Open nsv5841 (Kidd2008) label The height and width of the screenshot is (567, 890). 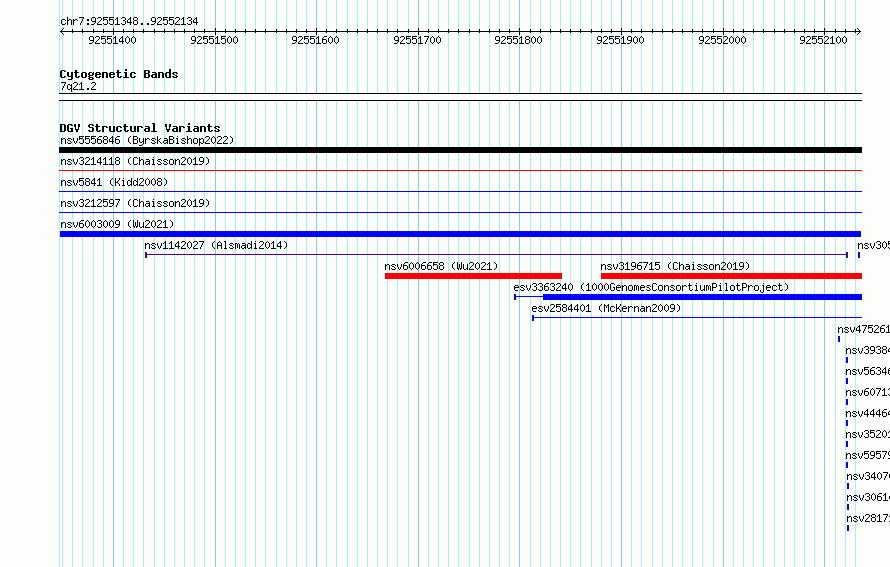[x=114, y=182]
